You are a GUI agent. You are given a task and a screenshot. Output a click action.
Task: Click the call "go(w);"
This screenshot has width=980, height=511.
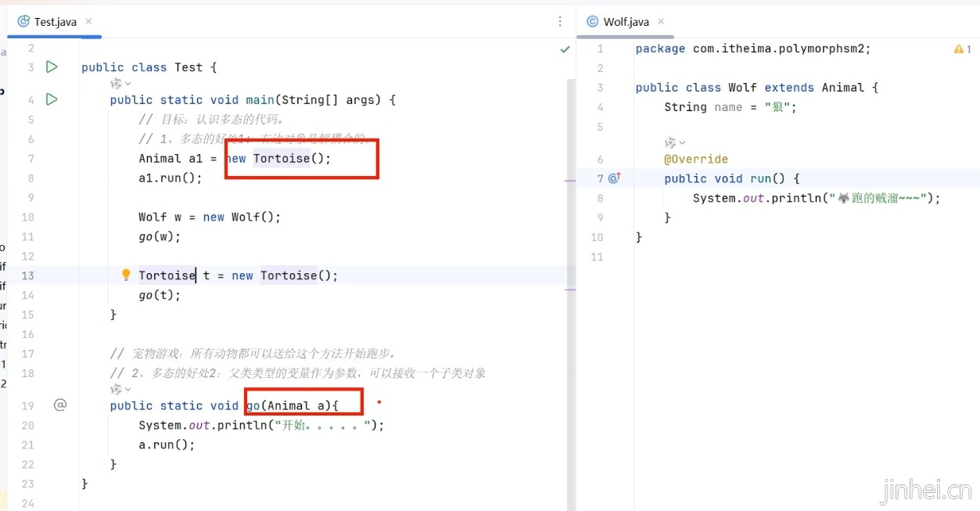point(160,236)
